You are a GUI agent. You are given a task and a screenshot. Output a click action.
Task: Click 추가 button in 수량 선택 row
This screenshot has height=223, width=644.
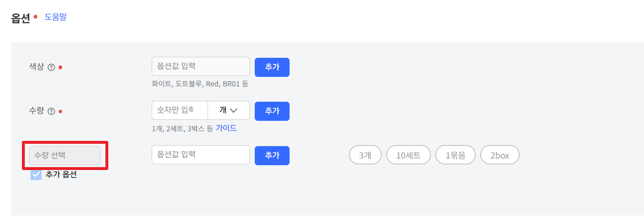point(272,155)
